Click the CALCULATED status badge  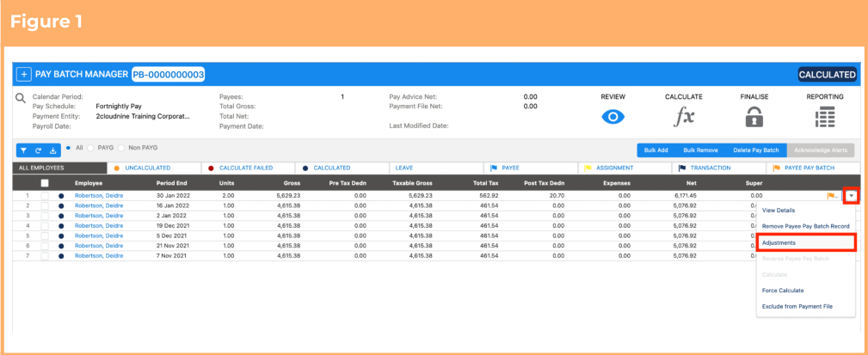[827, 75]
